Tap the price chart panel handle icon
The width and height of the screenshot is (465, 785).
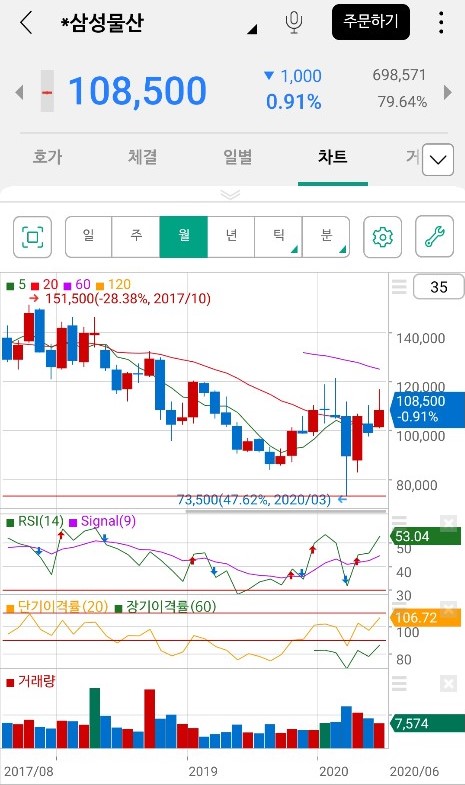(399, 287)
